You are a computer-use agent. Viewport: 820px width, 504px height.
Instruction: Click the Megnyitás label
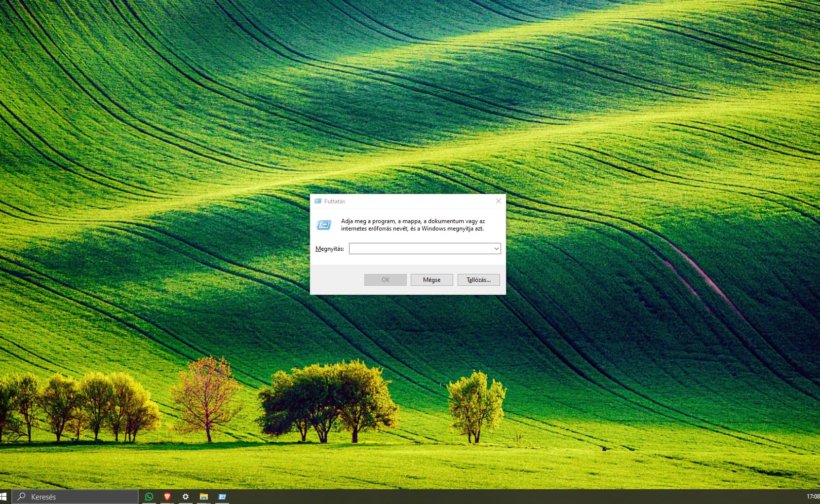pos(329,249)
